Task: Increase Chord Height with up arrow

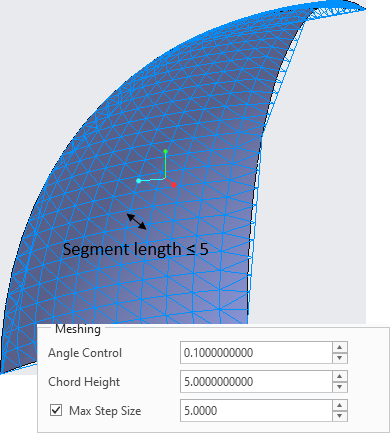Action: (x=340, y=376)
